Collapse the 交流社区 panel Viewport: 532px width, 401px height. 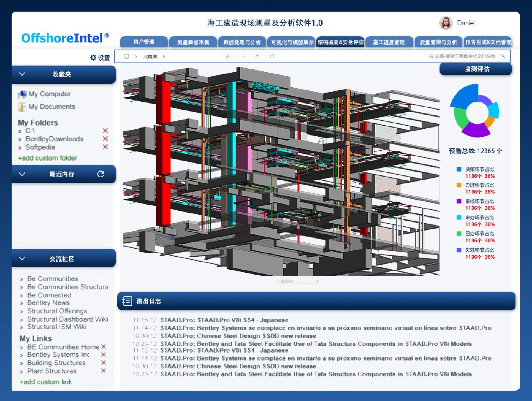click(x=22, y=258)
